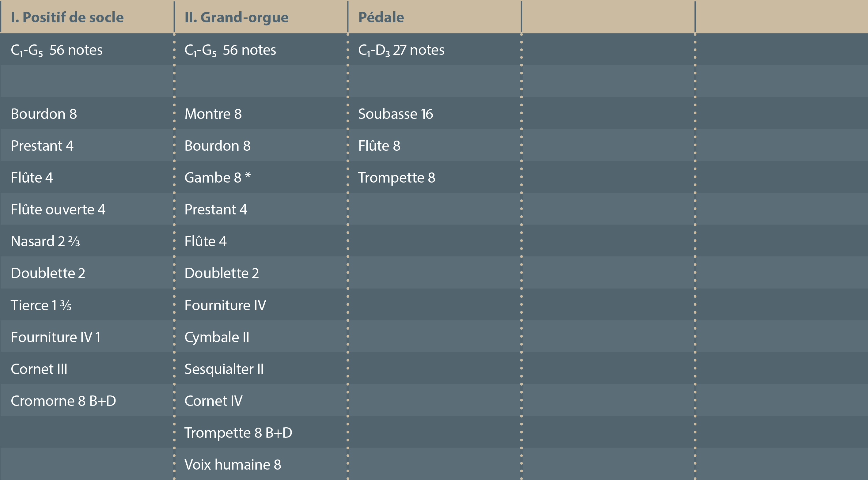868x480 pixels.
Task: Select the Tierce 1 ⅗ stop
Action: (x=41, y=305)
